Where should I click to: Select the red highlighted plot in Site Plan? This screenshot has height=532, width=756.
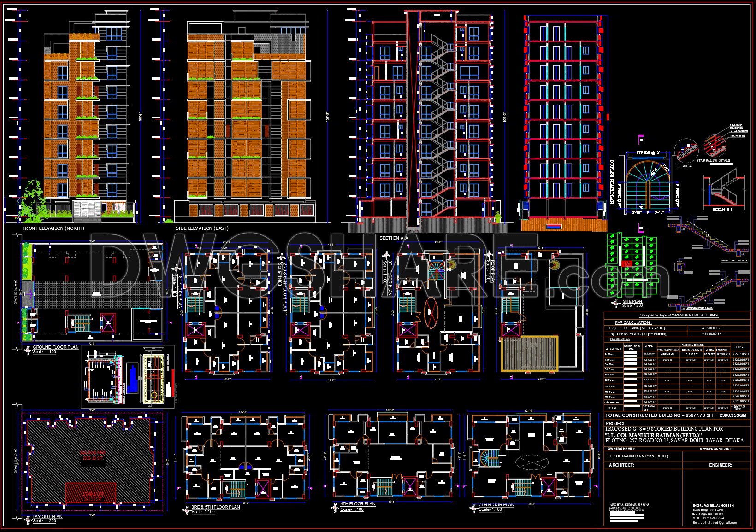click(627, 263)
